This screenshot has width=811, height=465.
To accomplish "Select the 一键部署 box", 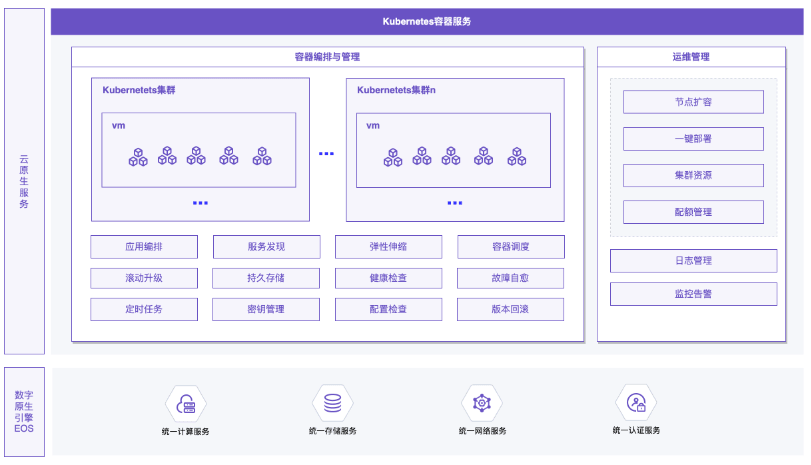I will tap(693, 139).
